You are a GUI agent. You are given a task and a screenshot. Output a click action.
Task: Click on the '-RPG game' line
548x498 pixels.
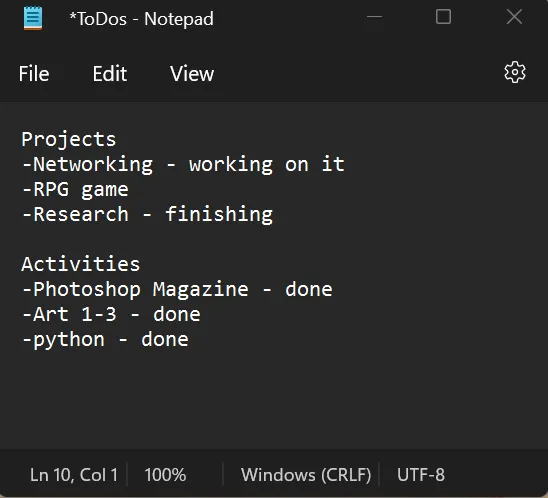[x=75, y=189]
